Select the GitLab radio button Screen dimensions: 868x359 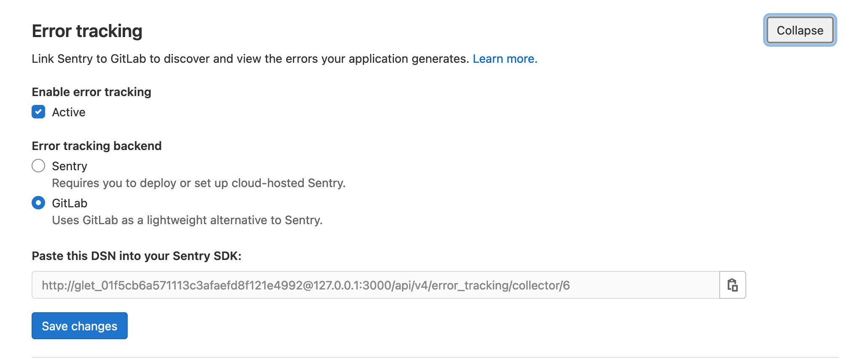pyautogui.click(x=38, y=203)
